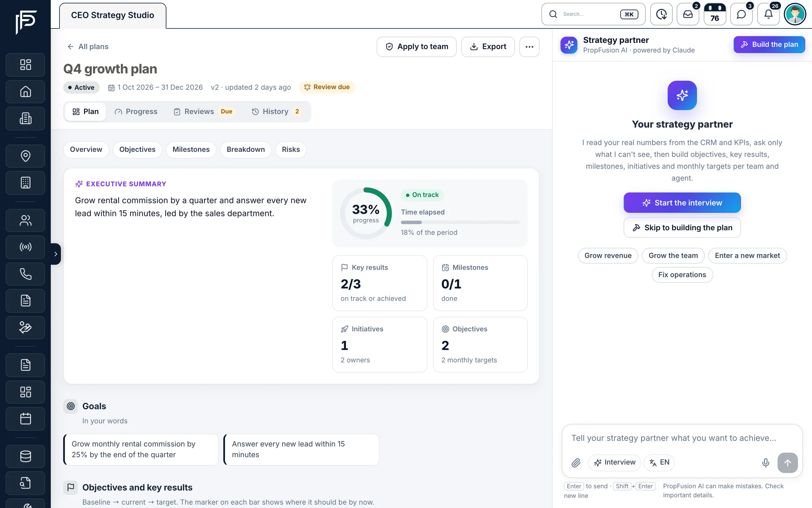
Task: Open the broadcast signal sidebar icon
Action: [x=25, y=247]
